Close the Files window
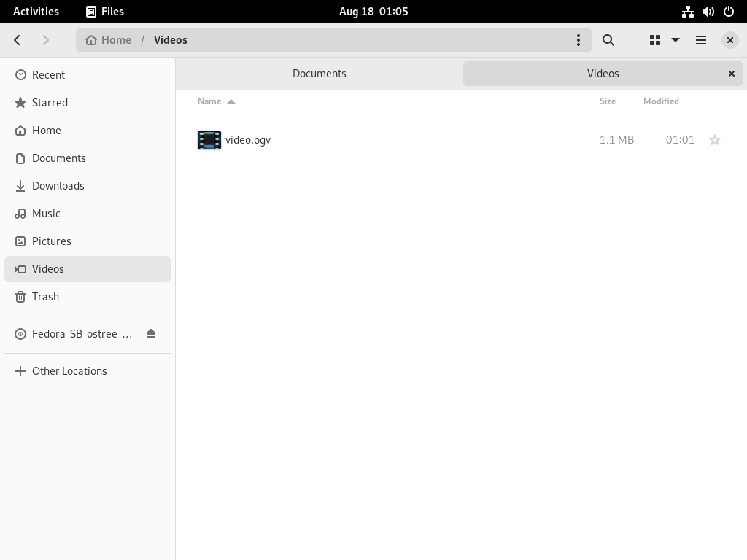Image resolution: width=747 pixels, height=560 pixels. click(x=729, y=40)
